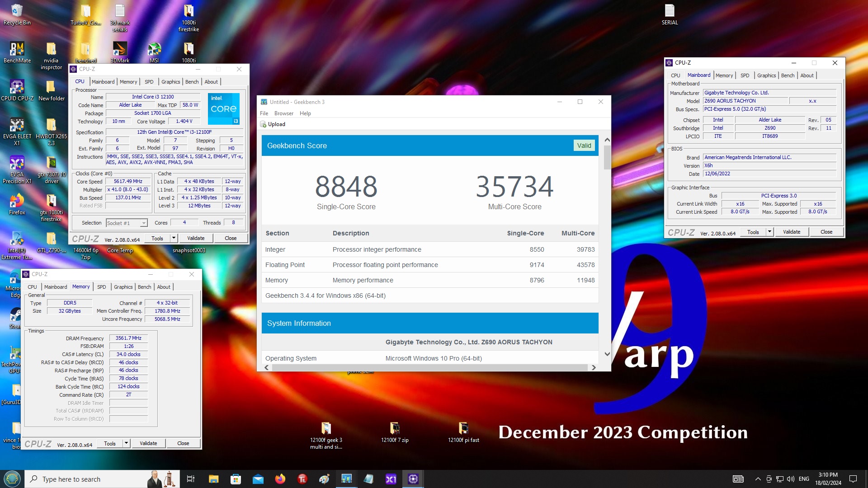Open the 12100f 7 zip archive icon

[x=395, y=432]
